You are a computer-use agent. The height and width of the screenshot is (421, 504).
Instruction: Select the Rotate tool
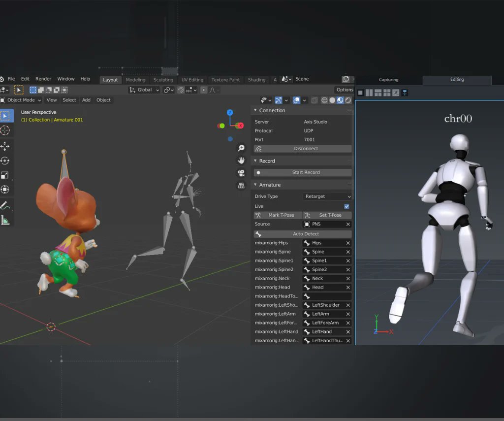5,161
